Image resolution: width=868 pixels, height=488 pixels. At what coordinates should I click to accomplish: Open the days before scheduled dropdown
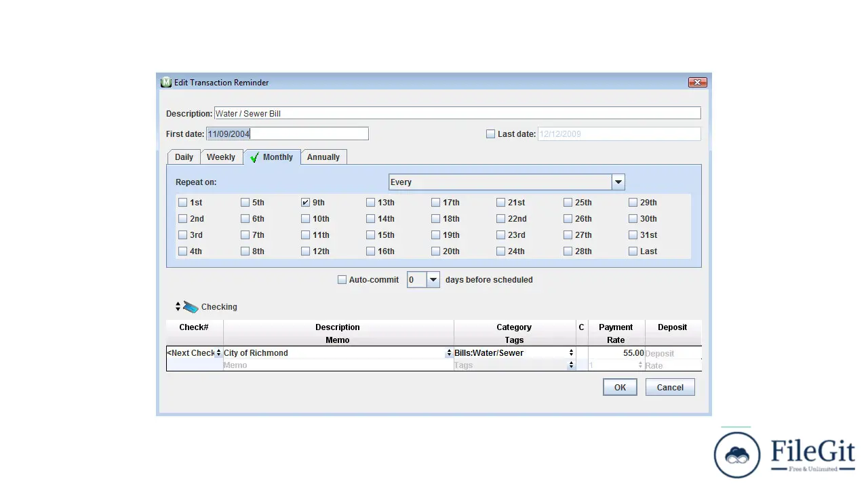tap(433, 279)
